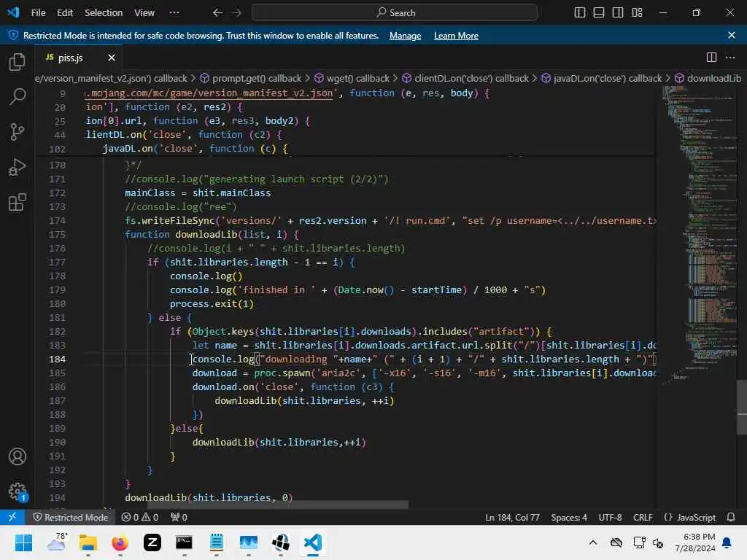Open clock showing 6:38 PM
Image resolution: width=747 pixels, height=560 pixels.
pyautogui.click(x=695, y=542)
